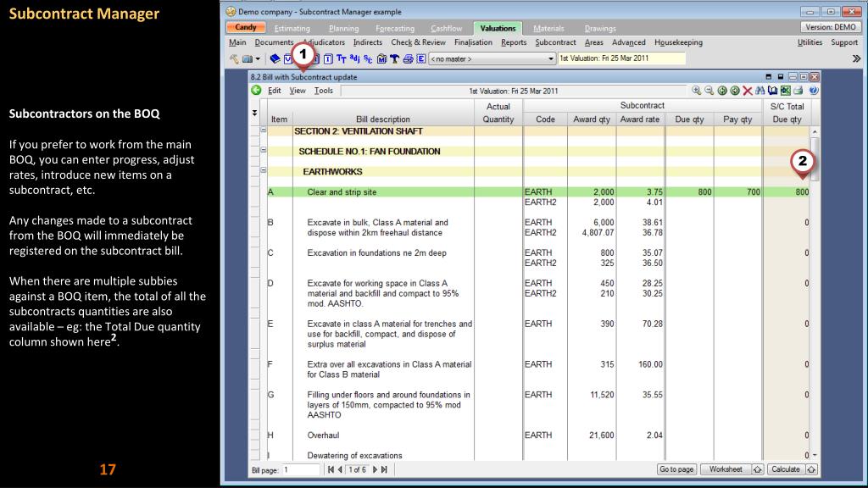The height and width of the screenshot is (488, 868).
Task: Click the black hammer icon beside the printer
Action: (394, 58)
